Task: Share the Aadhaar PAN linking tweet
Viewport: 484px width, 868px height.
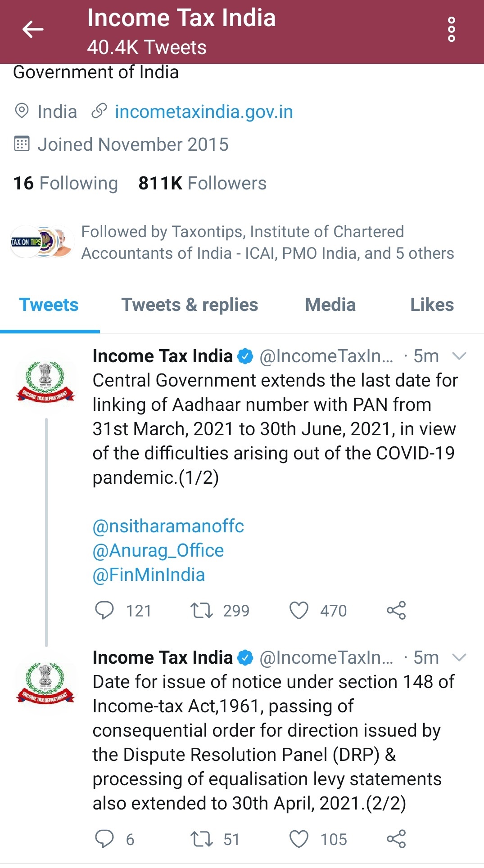Action: (396, 611)
